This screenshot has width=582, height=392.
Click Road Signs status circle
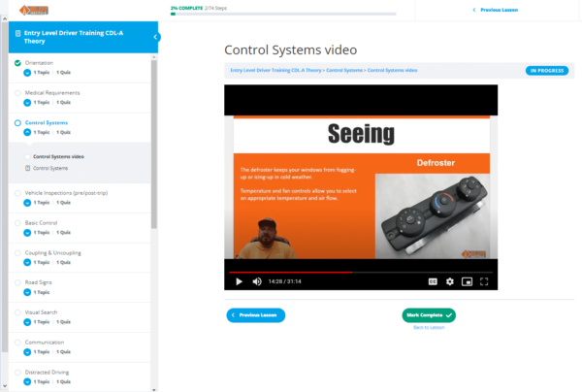(x=17, y=282)
